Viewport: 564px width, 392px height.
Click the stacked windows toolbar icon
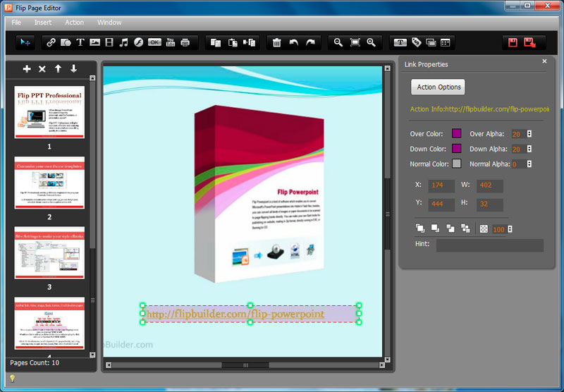(431, 42)
